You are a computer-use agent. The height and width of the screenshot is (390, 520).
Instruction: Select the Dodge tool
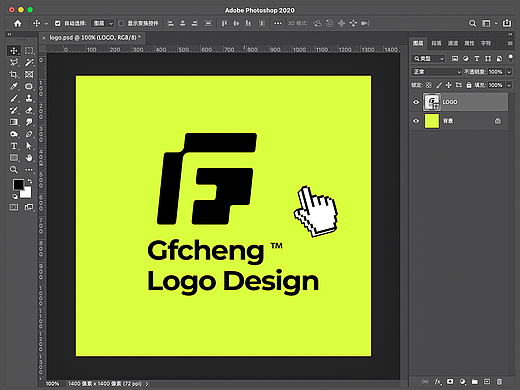14,134
